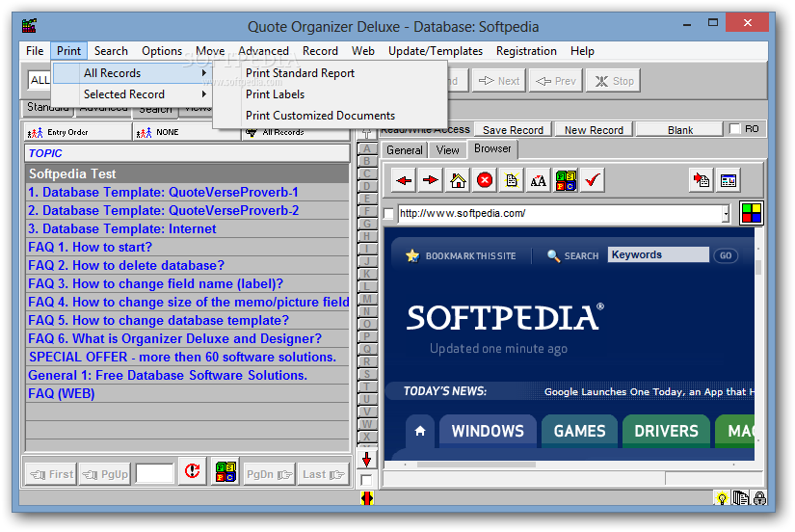Click the Keywords search field on web page
This screenshot has width=795, height=532.
[x=658, y=254]
